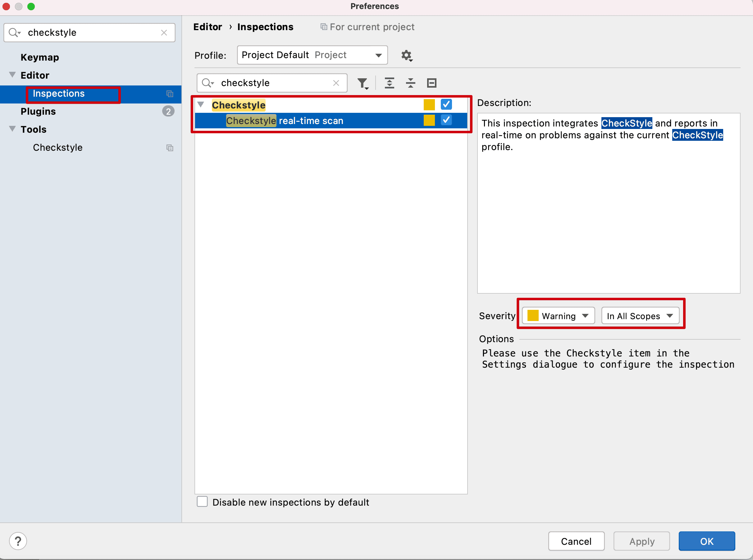Image resolution: width=753 pixels, height=560 pixels.
Task: Click the Expand All tree icon
Action: coord(389,83)
